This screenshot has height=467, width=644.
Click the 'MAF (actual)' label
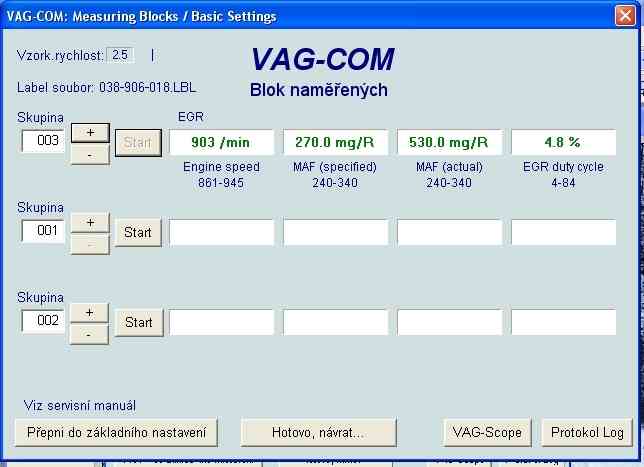[x=449, y=167]
